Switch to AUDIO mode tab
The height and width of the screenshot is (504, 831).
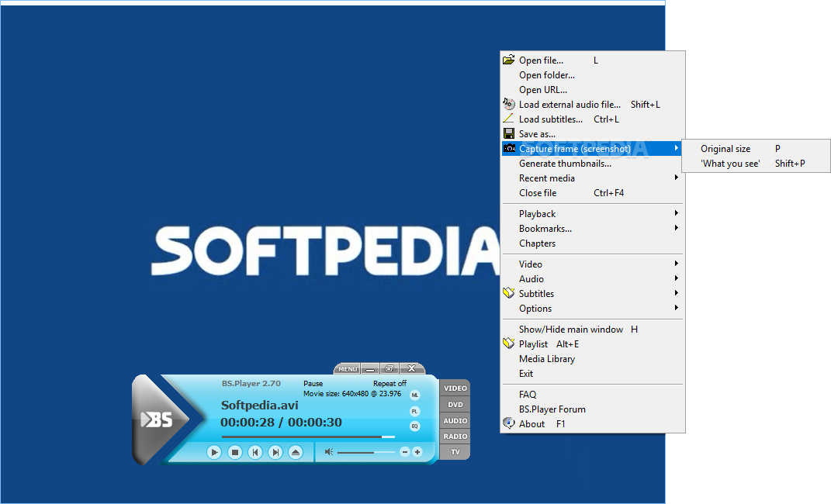(455, 420)
